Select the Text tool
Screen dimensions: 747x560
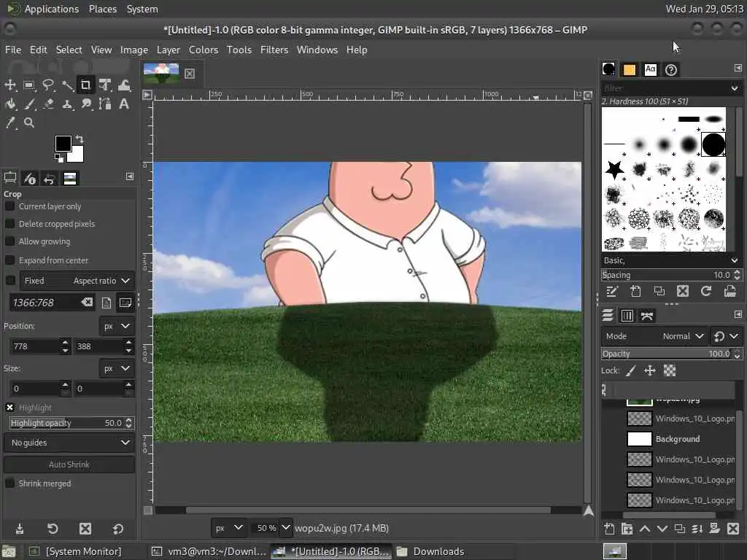(x=124, y=104)
